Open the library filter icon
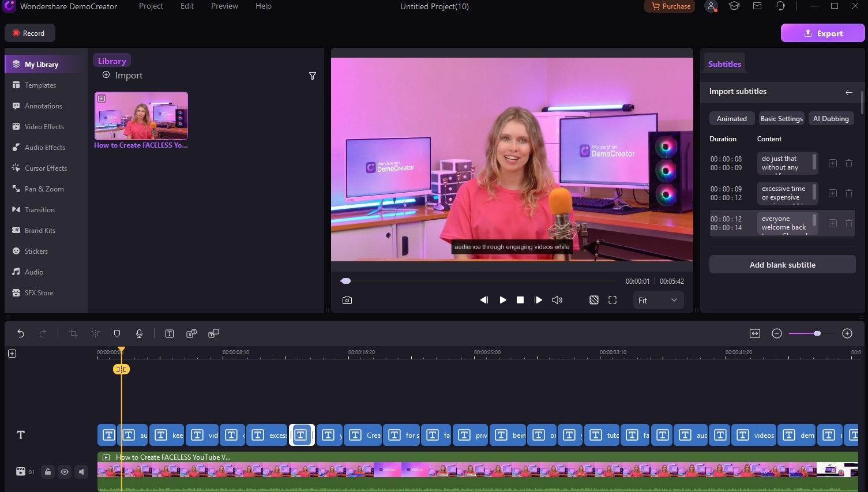Image resolution: width=868 pixels, height=492 pixels. pos(313,76)
